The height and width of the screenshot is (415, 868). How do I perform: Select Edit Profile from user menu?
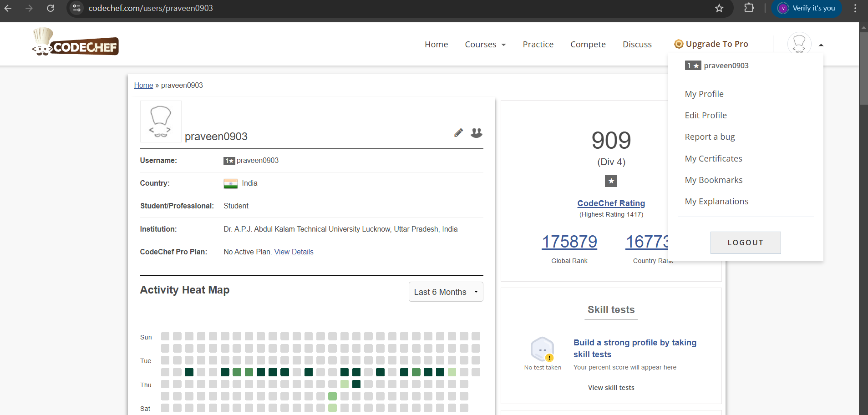tap(706, 115)
